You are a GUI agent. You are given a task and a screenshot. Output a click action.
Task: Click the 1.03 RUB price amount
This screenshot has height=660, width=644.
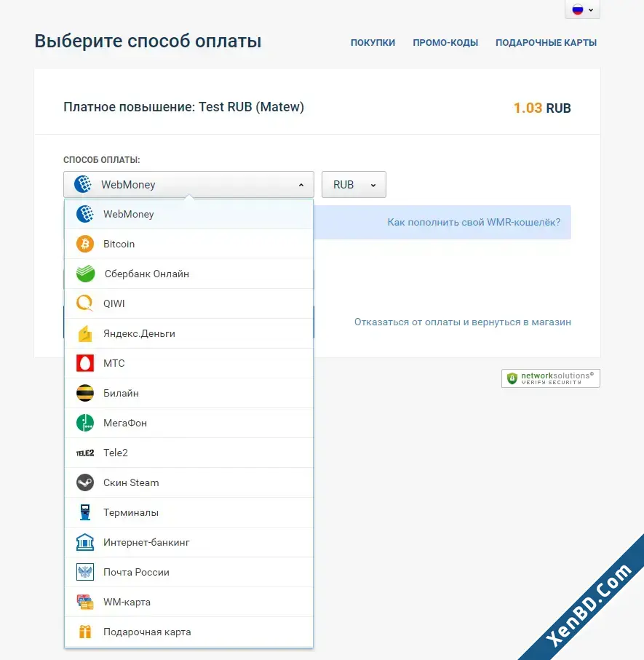point(542,108)
